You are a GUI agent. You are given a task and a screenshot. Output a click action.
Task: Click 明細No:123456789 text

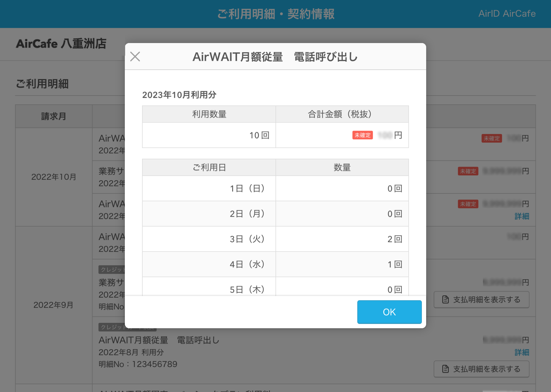point(138,364)
